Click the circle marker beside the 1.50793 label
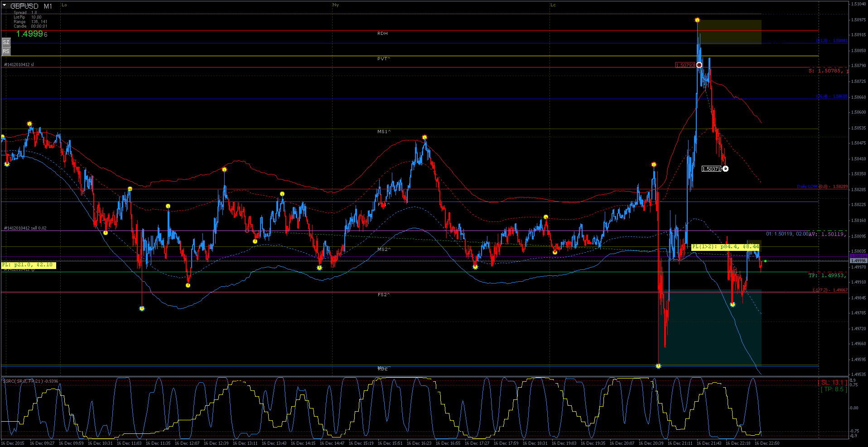This screenshot has height=447, width=868. pyautogui.click(x=699, y=65)
